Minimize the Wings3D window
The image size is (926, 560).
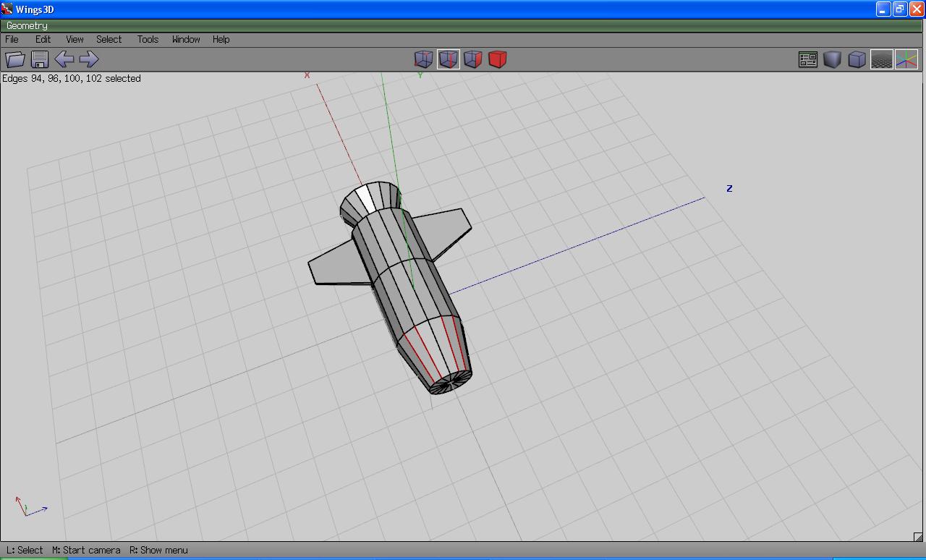pyautogui.click(x=883, y=9)
